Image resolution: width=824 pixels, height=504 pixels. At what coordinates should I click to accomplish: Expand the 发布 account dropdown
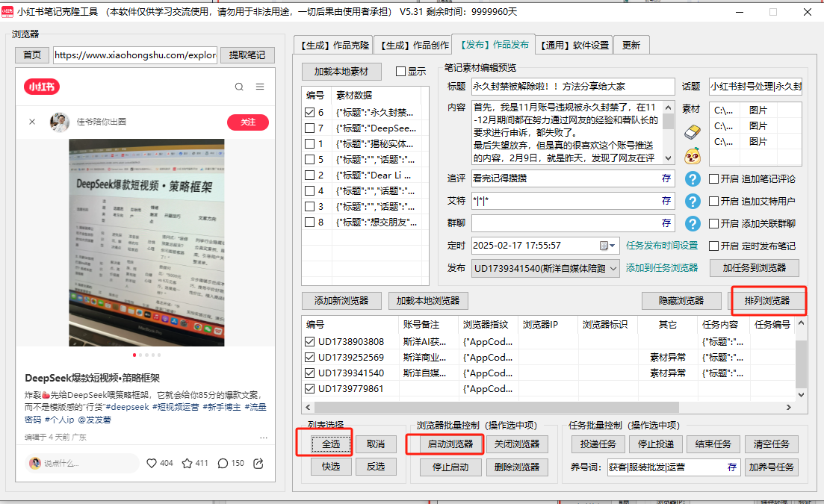613,268
